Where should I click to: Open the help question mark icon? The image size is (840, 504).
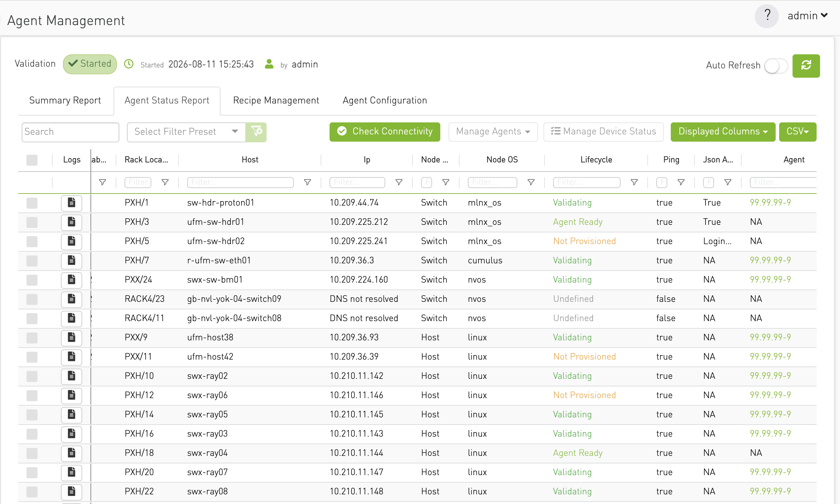tap(767, 16)
